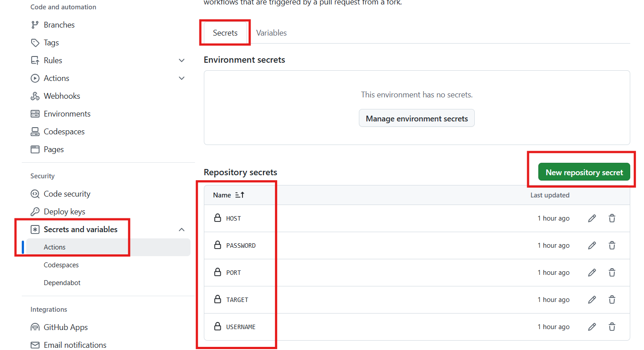Expand the Rules chevron
Image resolution: width=644 pixels, height=350 pixels.
pyautogui.click(x=182, y=60)
